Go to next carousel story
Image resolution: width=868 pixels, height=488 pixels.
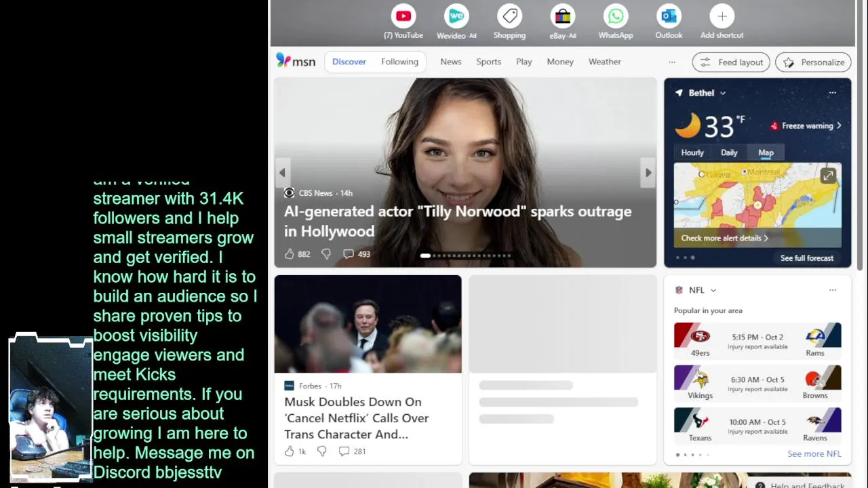coord(648,173)
